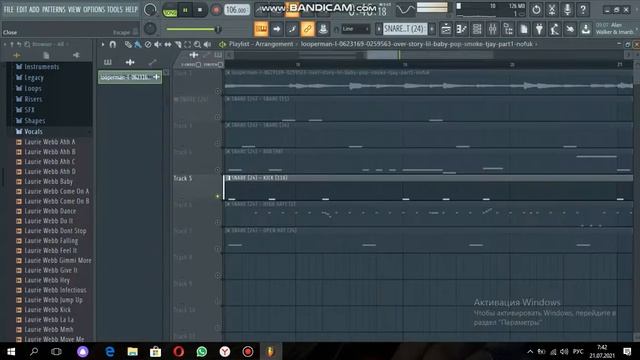The width and height of the screenshot is (640, 360).
Task: Open the project info page icon
Action: (x=524, y=29)
